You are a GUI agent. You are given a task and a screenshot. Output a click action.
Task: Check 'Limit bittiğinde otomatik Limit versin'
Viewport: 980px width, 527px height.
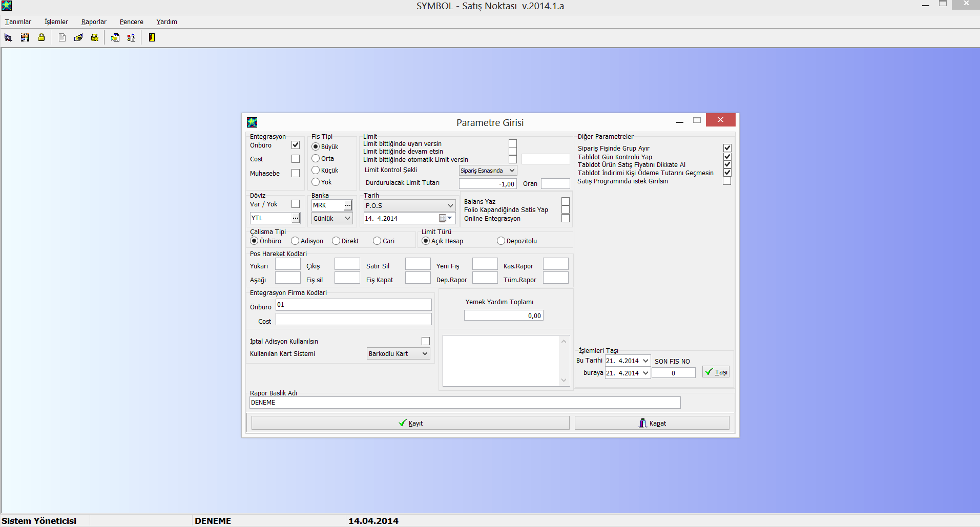pyautogui.click(x=513, y=159)
